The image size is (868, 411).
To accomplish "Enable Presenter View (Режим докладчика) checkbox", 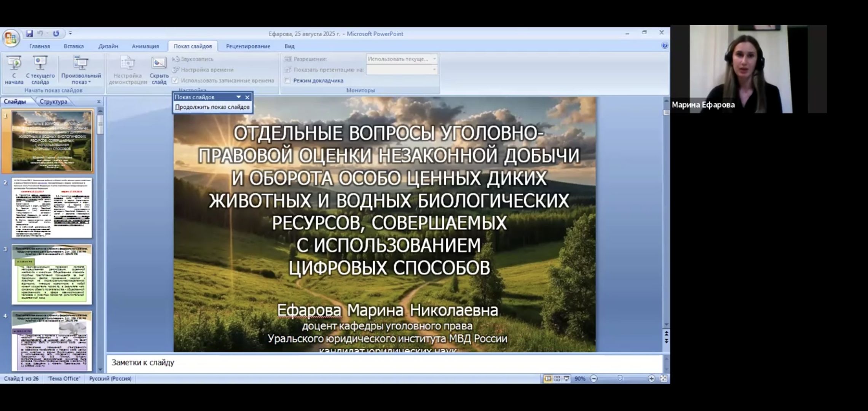I will tap(288, 81).
